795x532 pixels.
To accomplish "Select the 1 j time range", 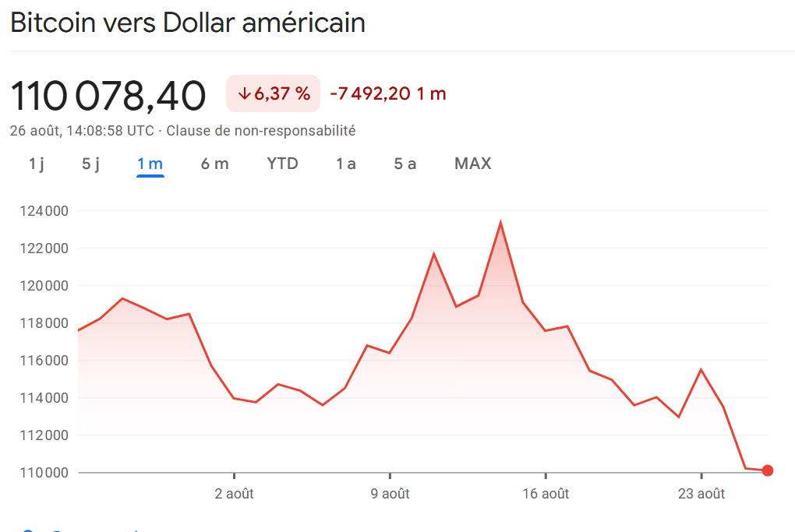I will (36, 164).
